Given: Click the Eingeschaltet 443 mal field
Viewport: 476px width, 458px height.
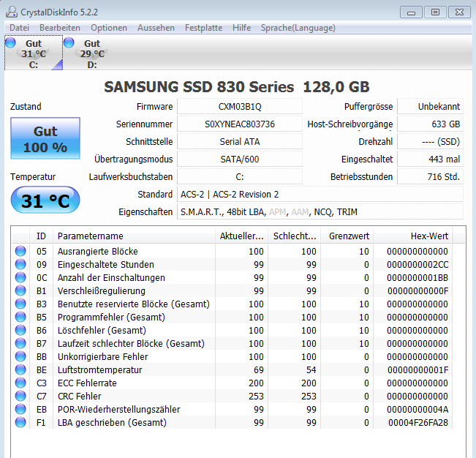Looking at the screenshot, I should (x=431, y=159).
